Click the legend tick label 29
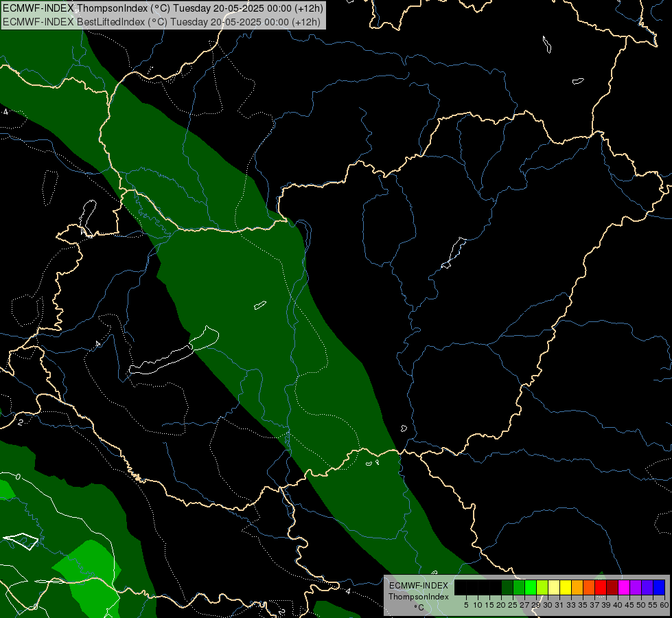Image resolution: width=672 pixels, height=618 pixels. coord(536,605)
